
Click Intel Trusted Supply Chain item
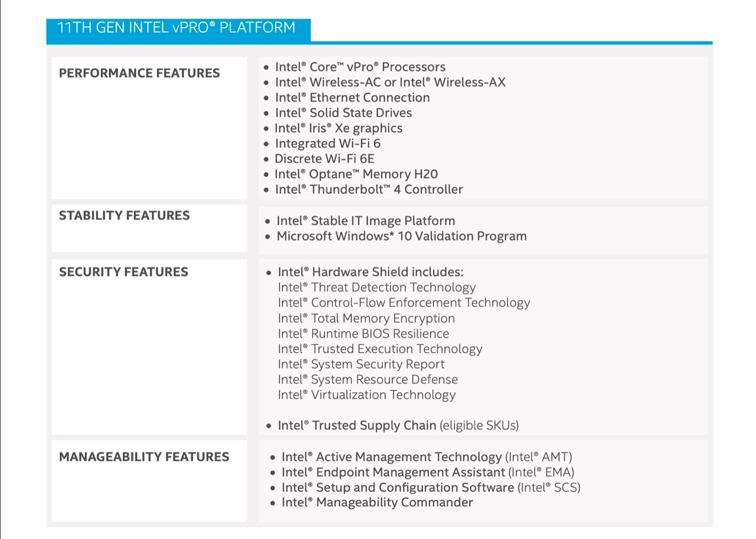pyautogui.click(x=398, y=426)
